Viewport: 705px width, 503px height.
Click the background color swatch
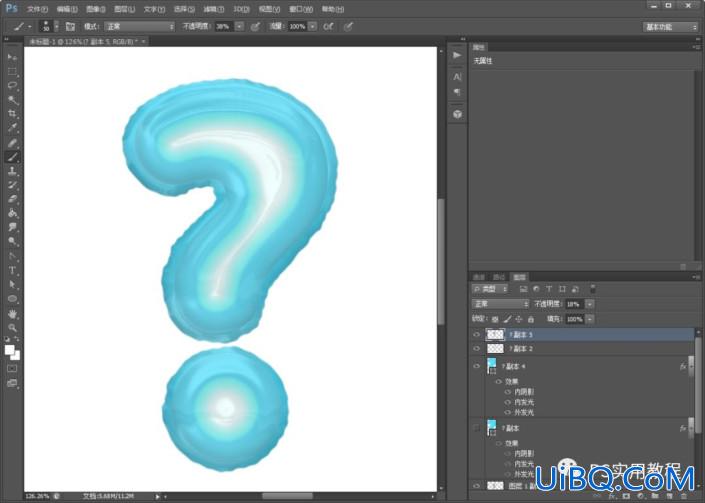click(x=16, y=356)
